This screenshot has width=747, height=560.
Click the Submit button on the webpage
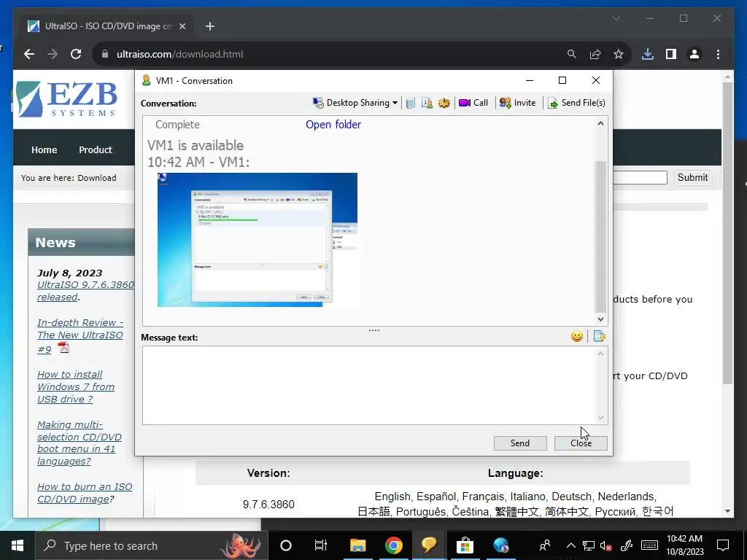(x=692, y=178)
